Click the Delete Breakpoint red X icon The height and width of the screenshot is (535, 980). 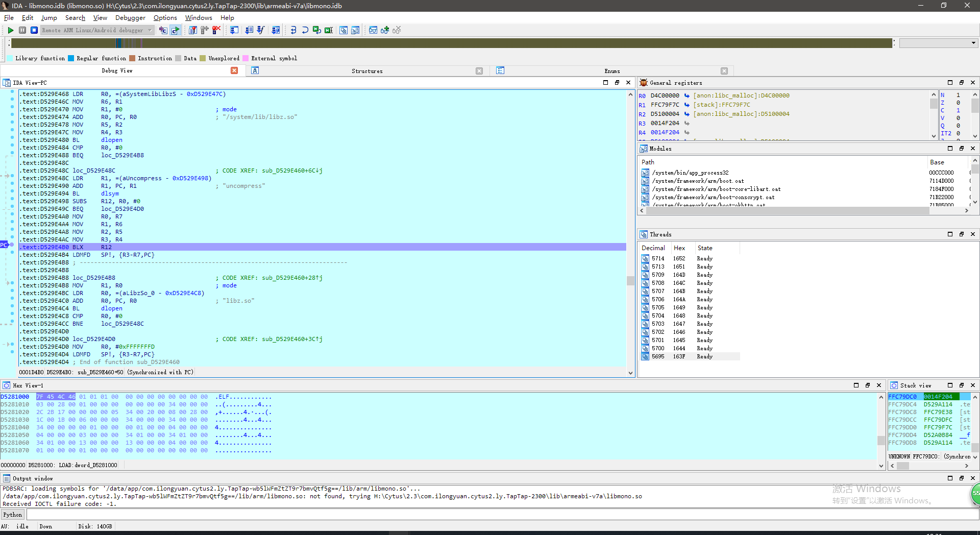point(216,30)
